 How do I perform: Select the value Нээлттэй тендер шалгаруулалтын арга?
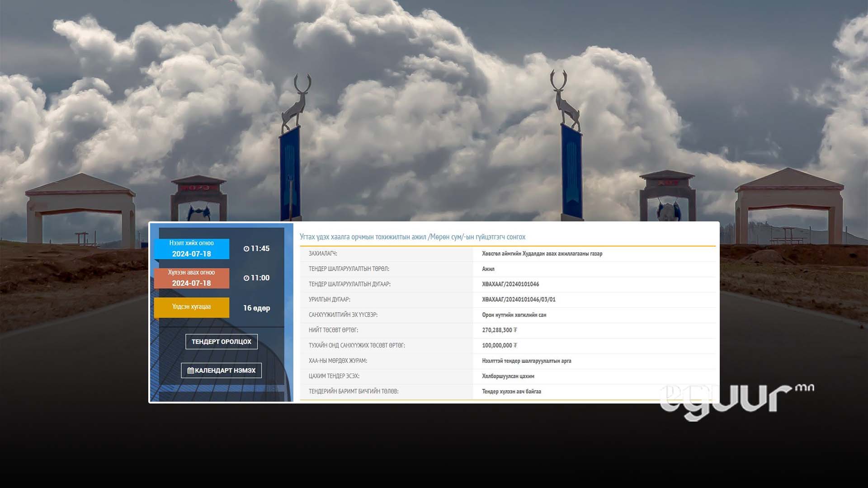[527, 361]
